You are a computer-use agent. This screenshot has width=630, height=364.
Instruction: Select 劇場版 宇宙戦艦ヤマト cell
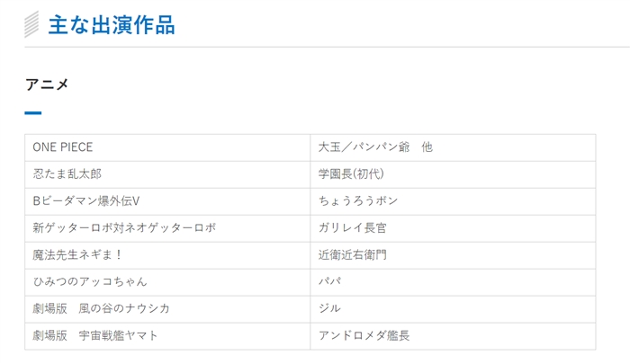[95, 335]
